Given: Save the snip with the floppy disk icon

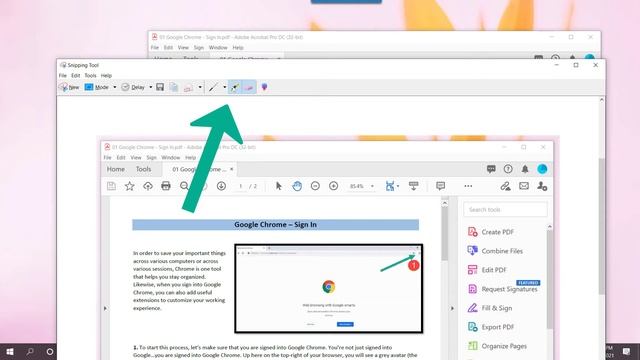Looking at the screenshot, I should coord(160,87).
